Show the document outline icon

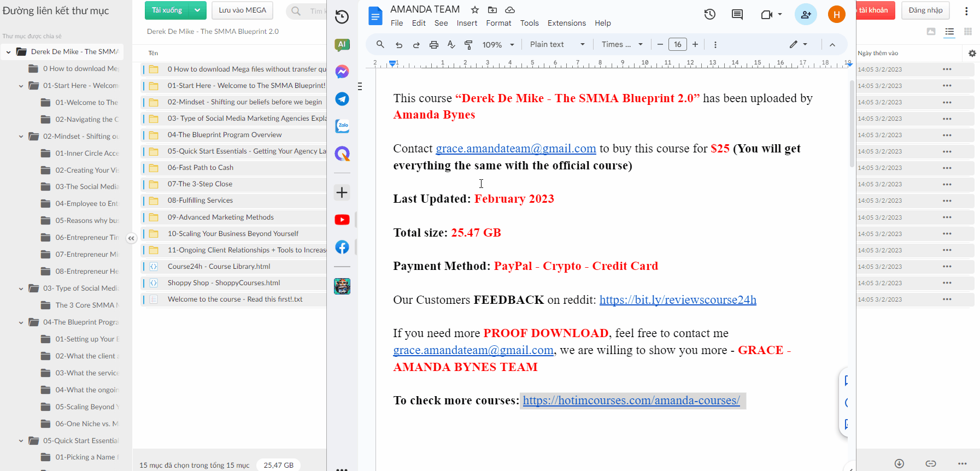360,86
